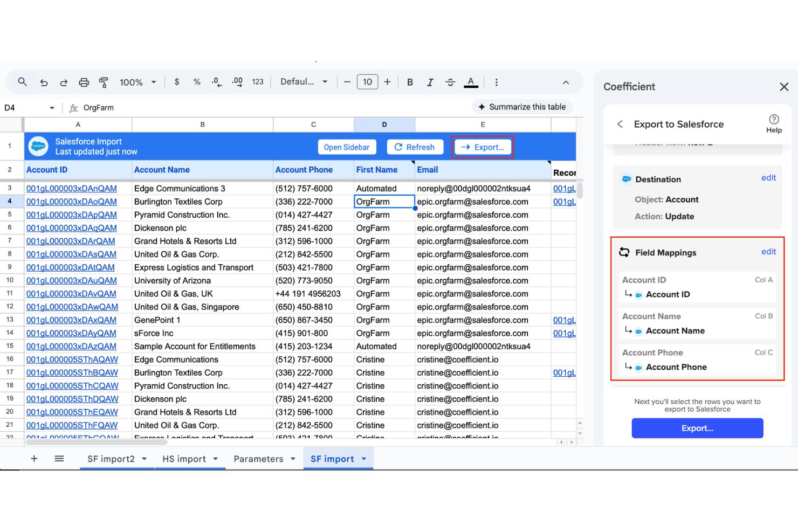Viewport: 798px width, 532px height.
Task: Click the print icon
Action: (x=84, y=81)
